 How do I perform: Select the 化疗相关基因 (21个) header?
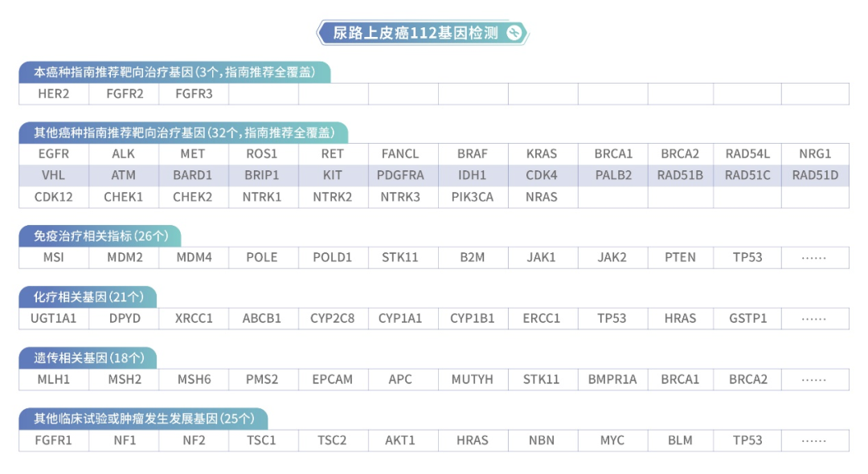88,297
